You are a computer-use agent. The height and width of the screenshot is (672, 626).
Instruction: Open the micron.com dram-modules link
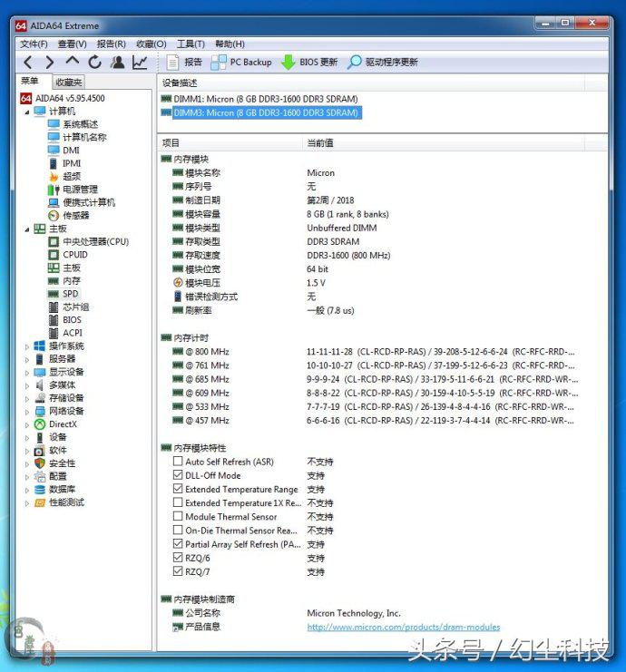[404, 627]
